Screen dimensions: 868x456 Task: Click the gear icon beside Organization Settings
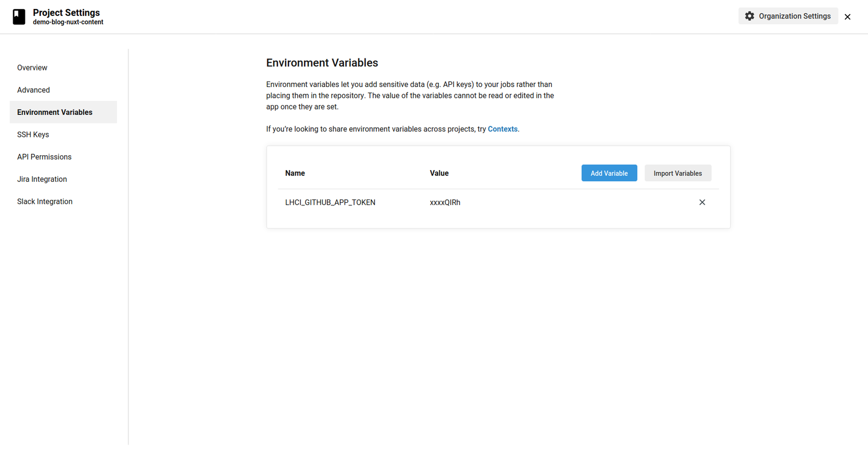click(x=750, y=16)
